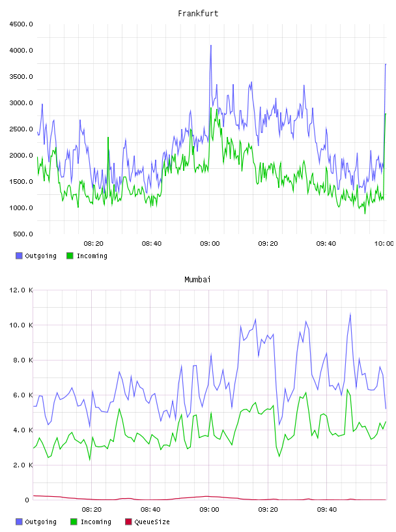Click the 09:40 time label on Frankfurt chart
396x532 pixels.
click(326, 244)
